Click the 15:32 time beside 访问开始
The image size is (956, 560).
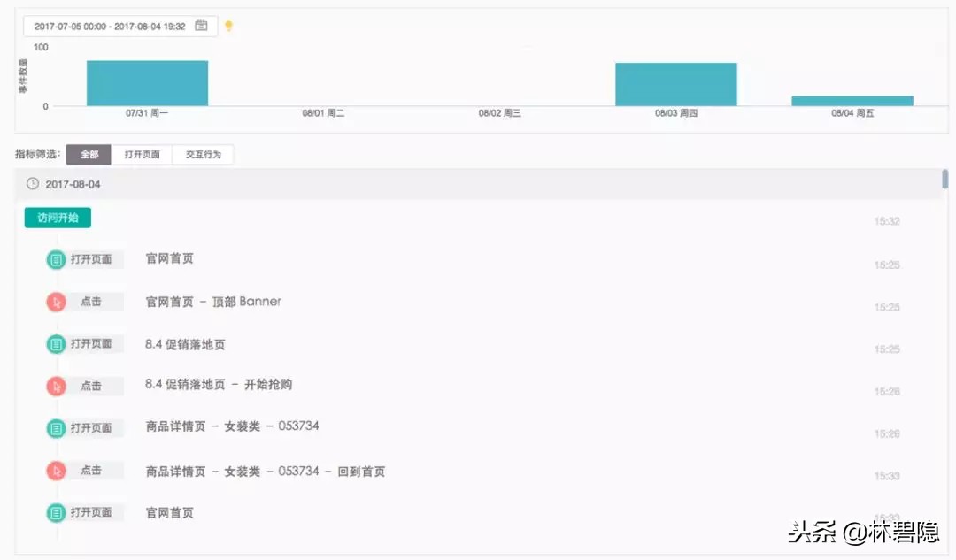[x=886, y=221]
